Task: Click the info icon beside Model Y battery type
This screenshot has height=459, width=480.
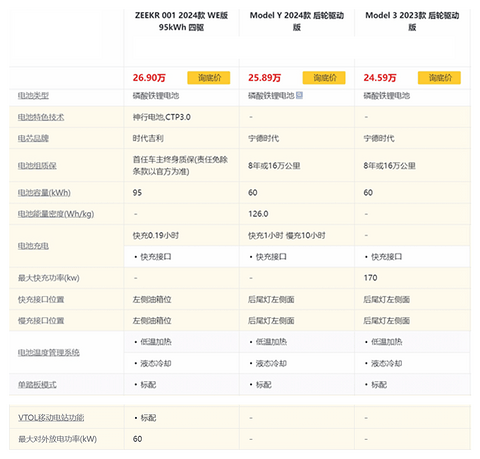Action: pos(299,95)
